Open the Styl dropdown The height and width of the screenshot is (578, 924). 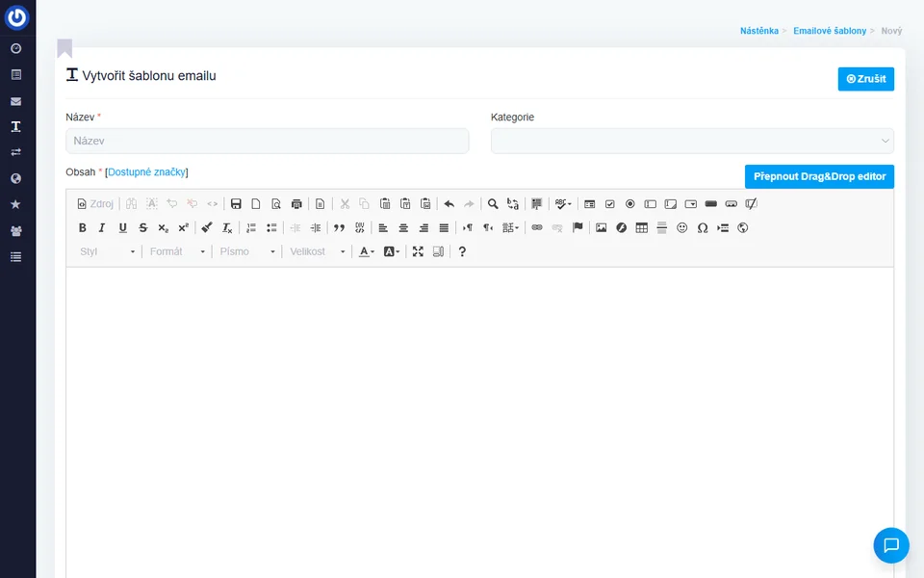click(108, 251)
